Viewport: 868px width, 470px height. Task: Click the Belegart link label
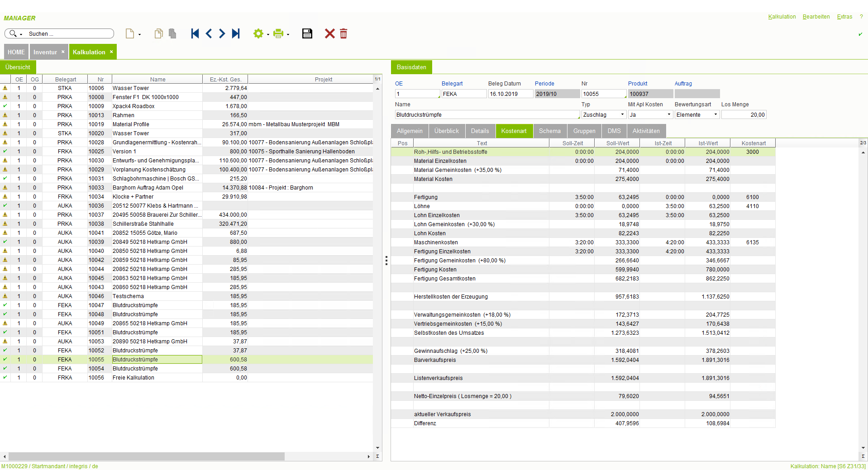coord(452,84)
